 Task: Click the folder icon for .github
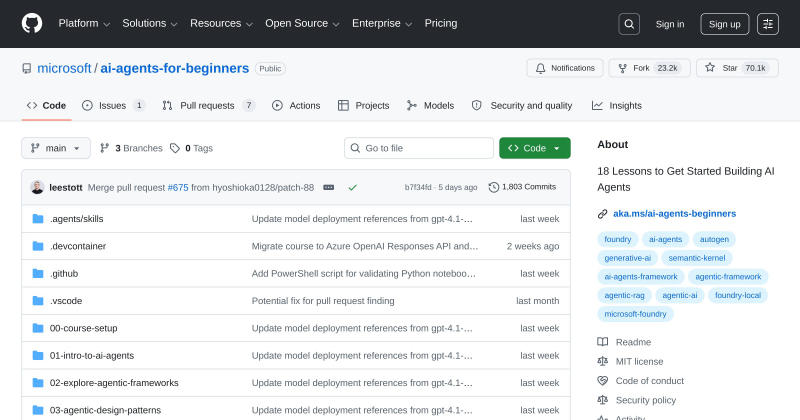(x=38, y=274)
